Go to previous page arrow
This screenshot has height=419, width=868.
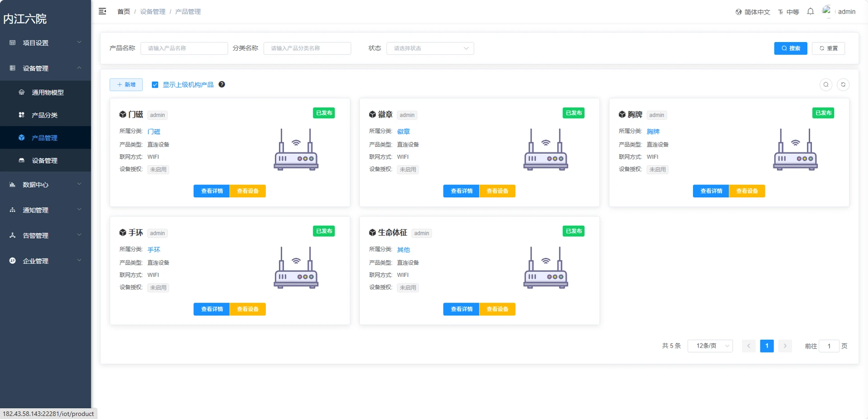pos(749,346)
